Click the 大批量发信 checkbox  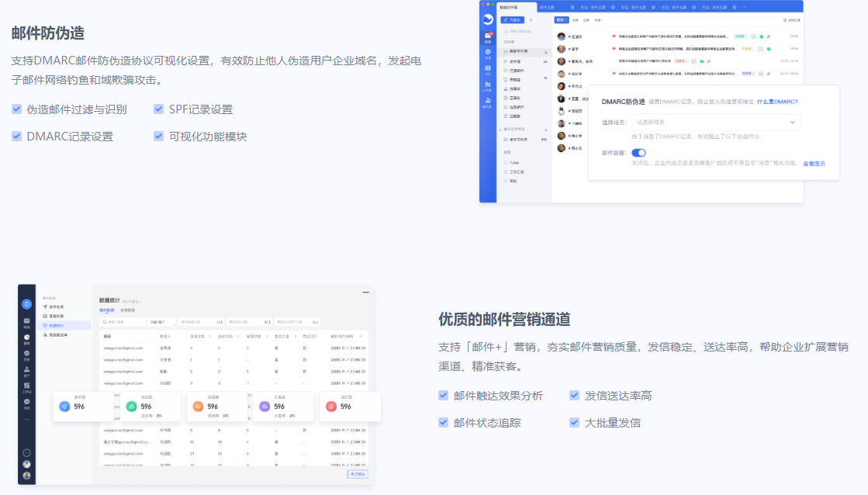point(574,423)
